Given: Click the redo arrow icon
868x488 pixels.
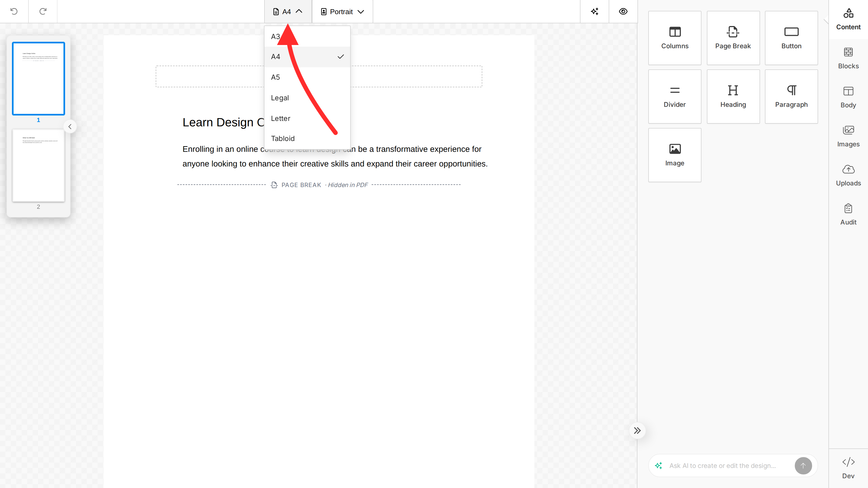Looking at the screenshot, I should (x=43, y=11).
